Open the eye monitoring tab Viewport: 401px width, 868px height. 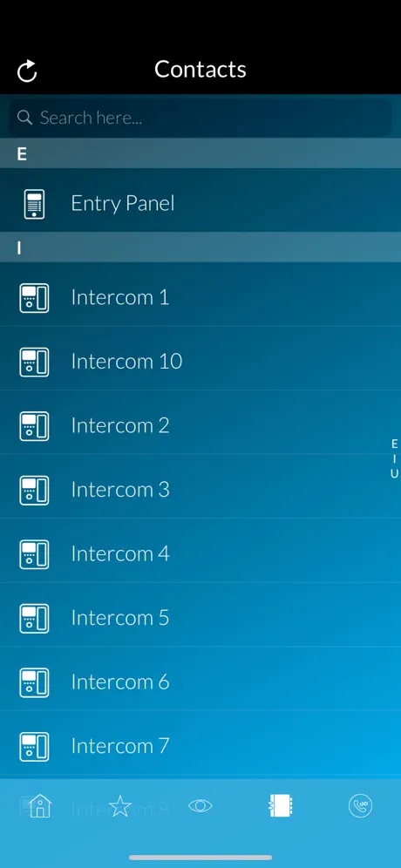pos(200,805)
